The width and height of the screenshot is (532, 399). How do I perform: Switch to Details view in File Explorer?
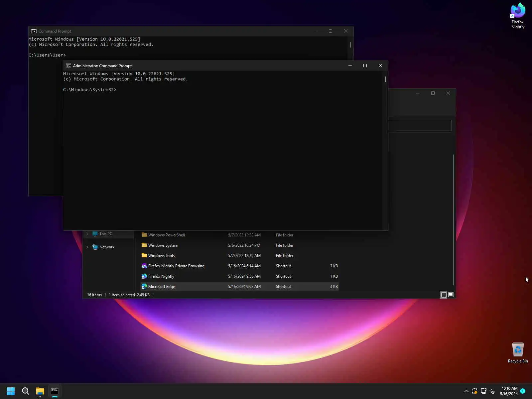point(444,295)
